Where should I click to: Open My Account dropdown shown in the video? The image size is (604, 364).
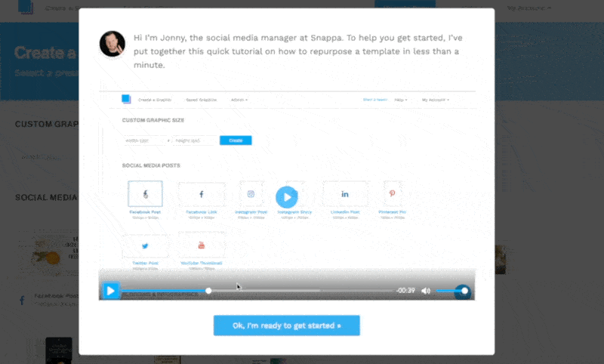436,100
